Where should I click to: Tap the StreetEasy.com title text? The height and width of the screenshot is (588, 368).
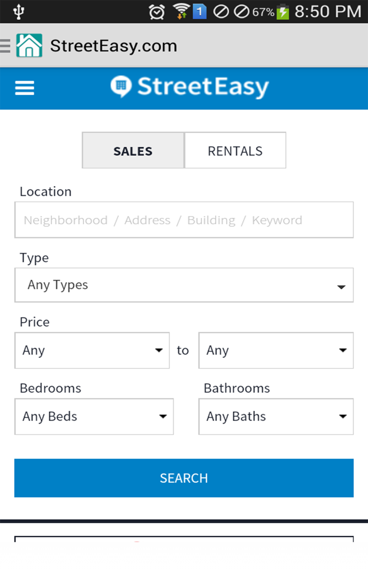(113, 46)
